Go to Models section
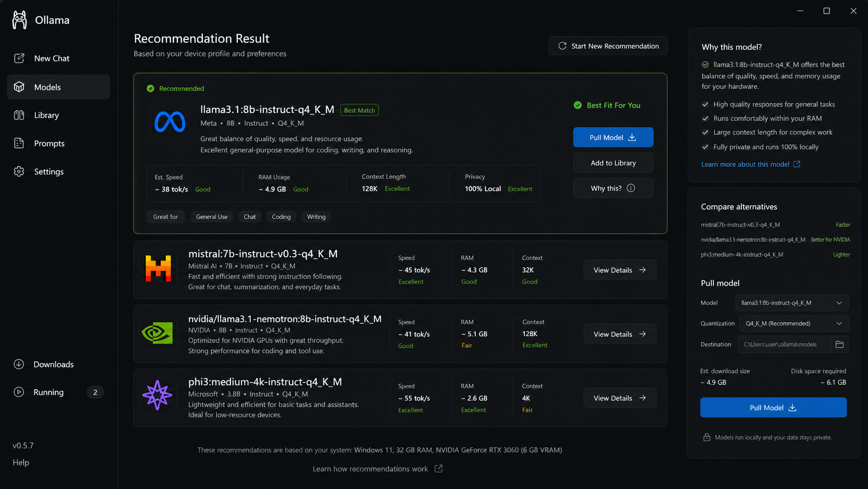Screen dimensions: 868x489 [x=59, y=87]
